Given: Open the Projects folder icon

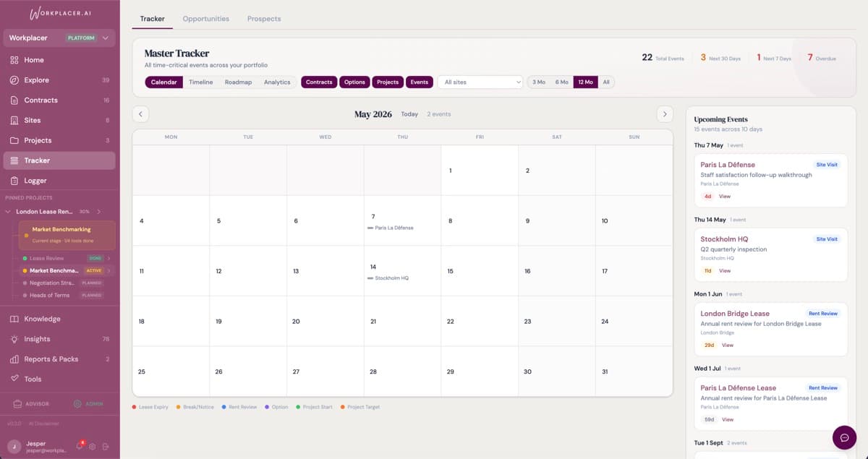Looking at the screenshot, I should click(14, 140).
